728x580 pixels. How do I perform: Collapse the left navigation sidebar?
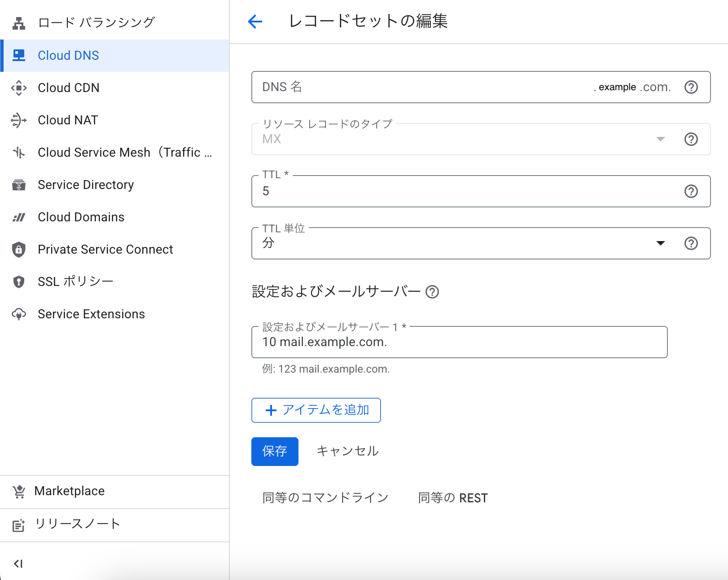point(18,564)
